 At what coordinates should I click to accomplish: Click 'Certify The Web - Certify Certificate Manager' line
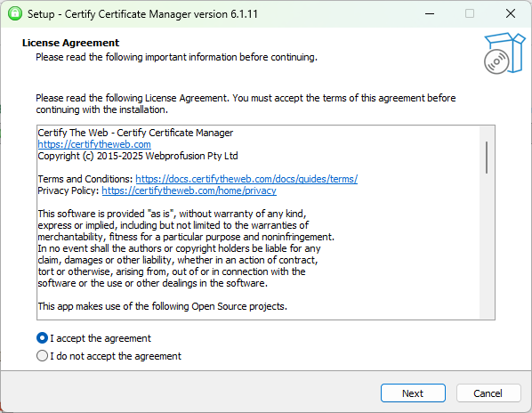135,133
